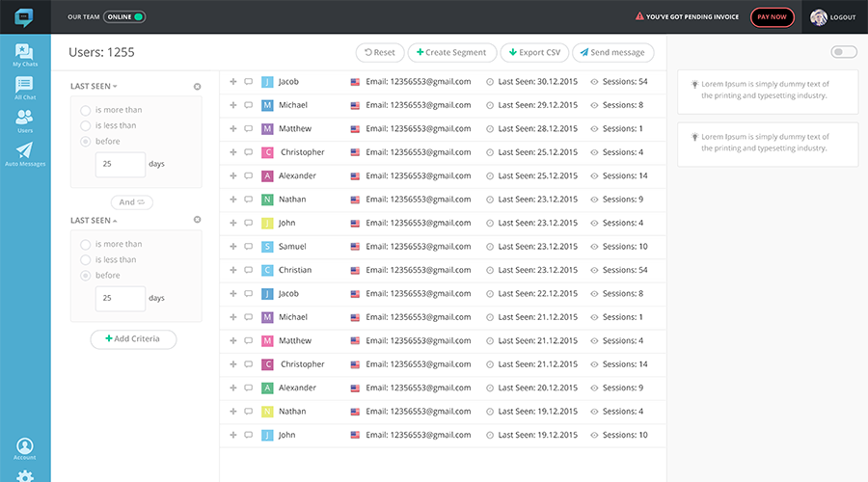
Task: Click the second days input field
Action: pyautogui.click(x=121, y=298)
